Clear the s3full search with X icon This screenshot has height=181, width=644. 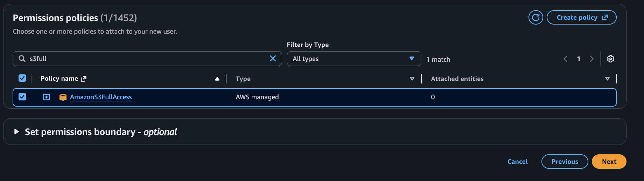273,59
